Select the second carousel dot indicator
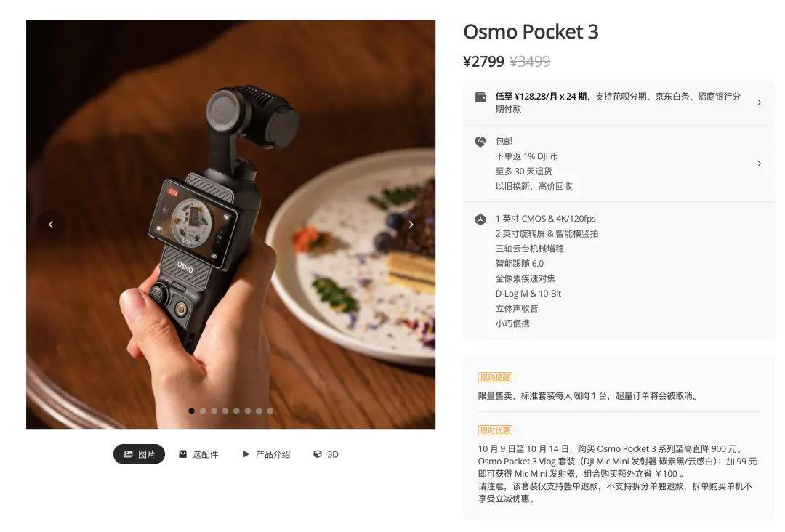This screenshot has height=532, width=785. (x=203, y=411)
